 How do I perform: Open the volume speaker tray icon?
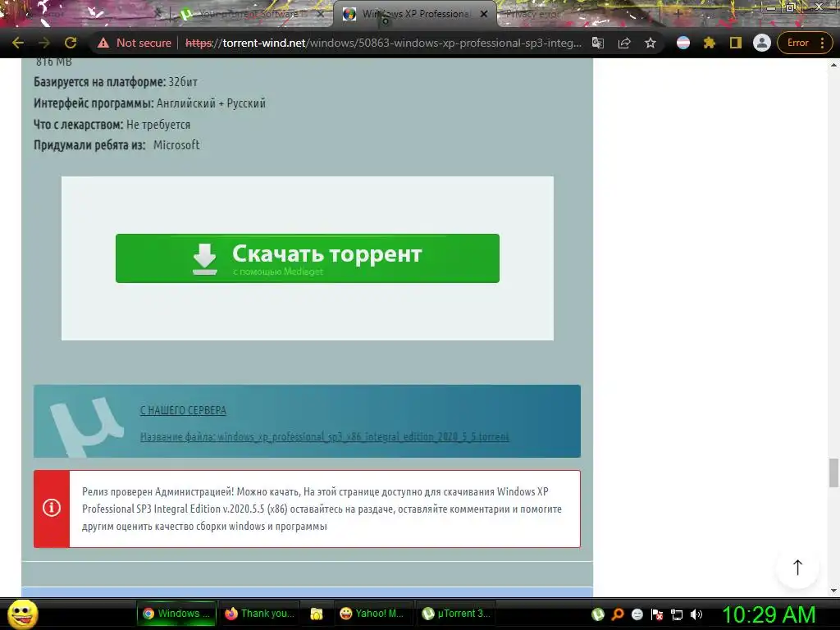tap(696, 614)
